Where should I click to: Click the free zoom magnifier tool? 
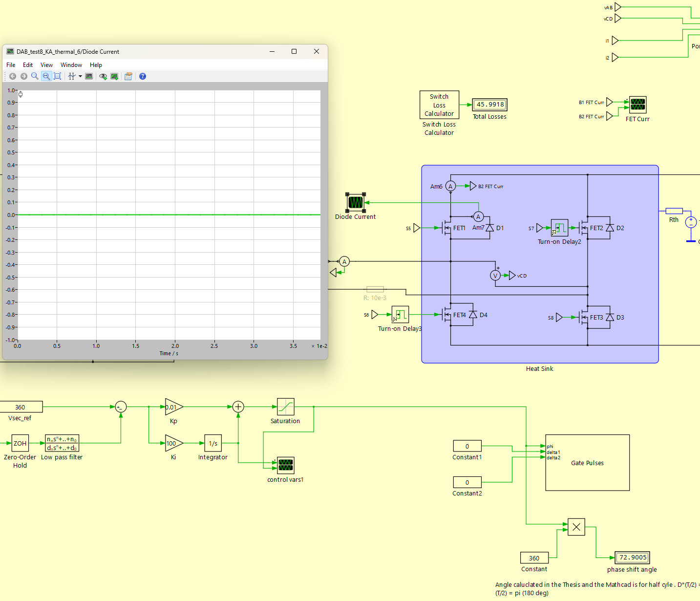click(35, 76)
